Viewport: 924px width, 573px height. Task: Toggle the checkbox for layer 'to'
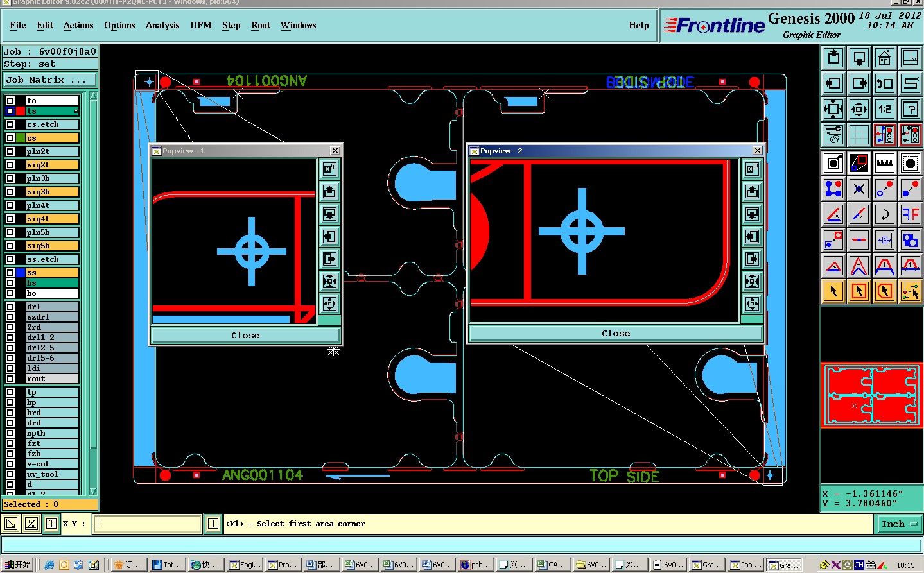tap(10, 101)
